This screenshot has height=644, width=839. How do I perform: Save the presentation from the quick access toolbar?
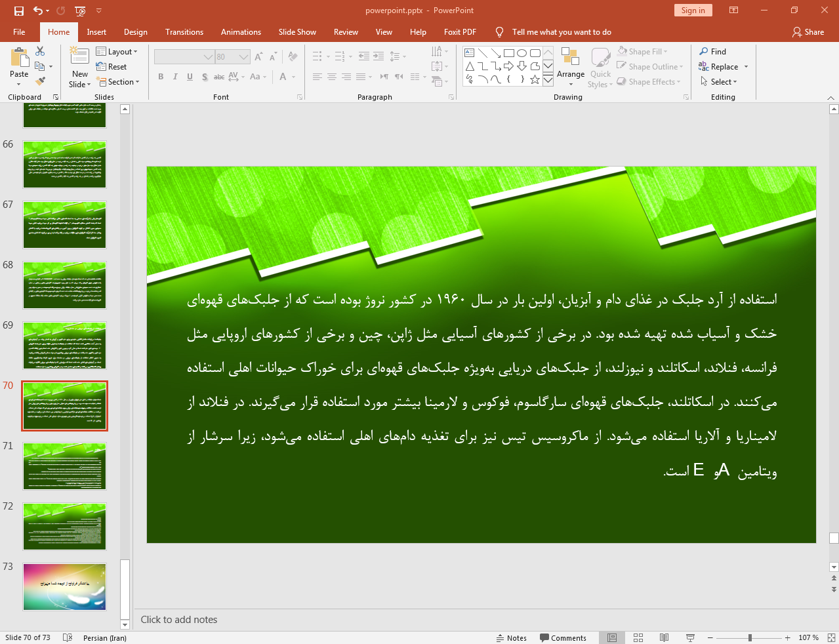coord(19,10)
